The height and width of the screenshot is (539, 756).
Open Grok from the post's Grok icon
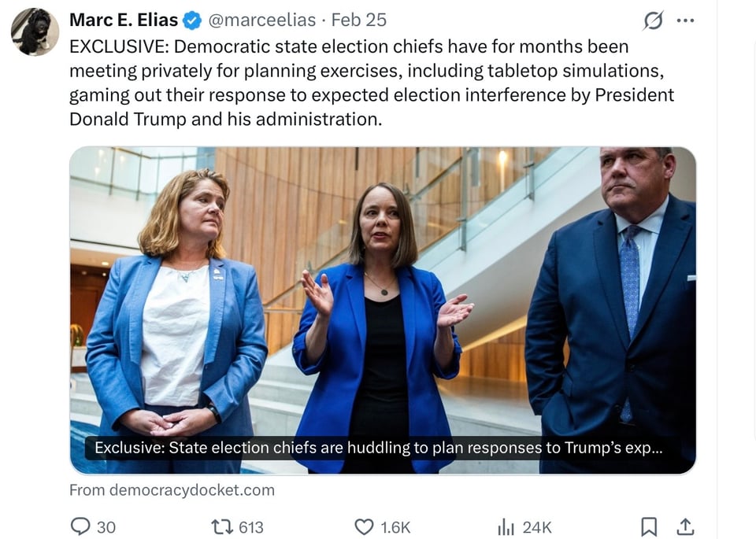coord(654,20)
